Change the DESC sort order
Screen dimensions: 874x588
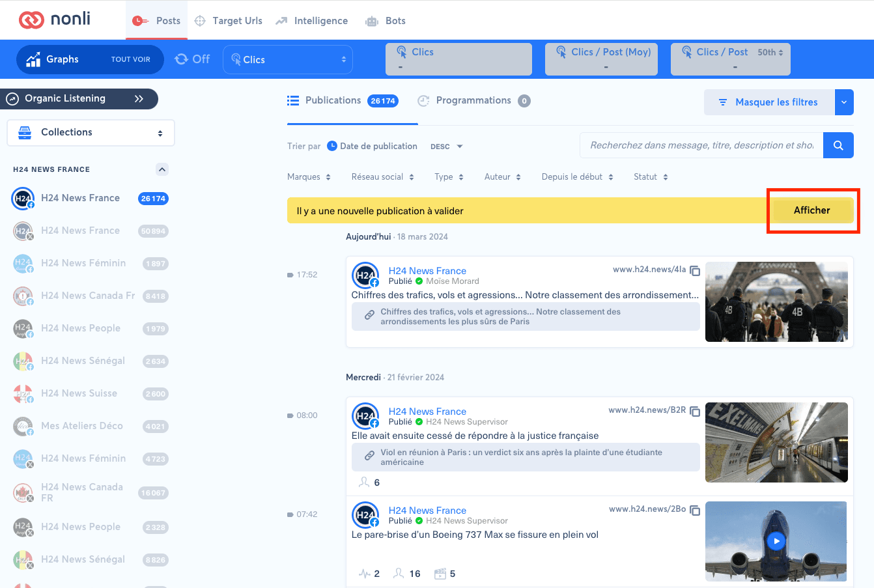[447, 147]
